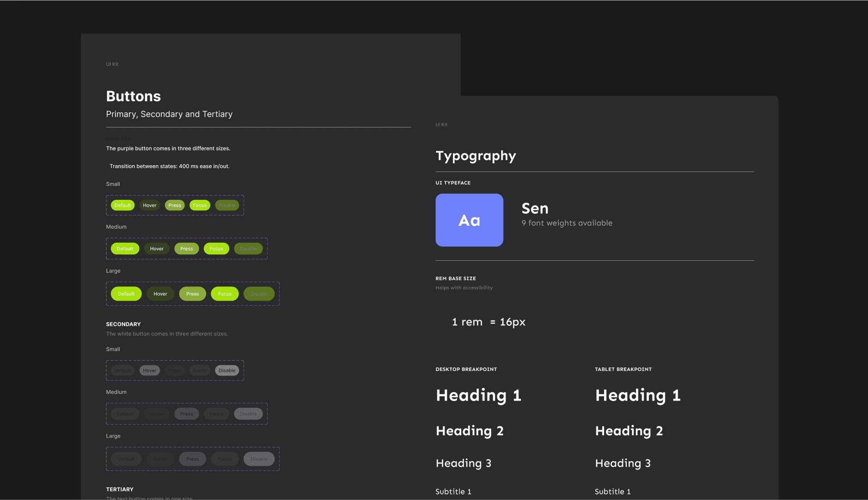Select the medium primary Focus button
The height and width of the screenshot is (500, 868).
pos(216,249)
